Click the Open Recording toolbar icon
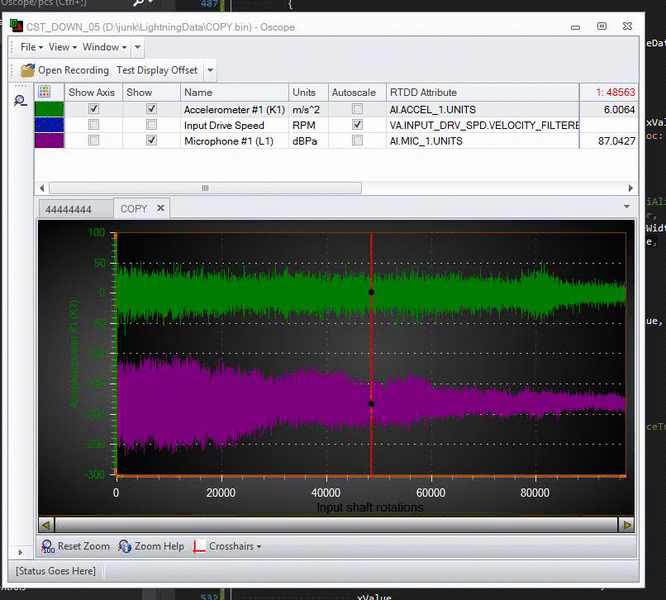 coord(27,71)
